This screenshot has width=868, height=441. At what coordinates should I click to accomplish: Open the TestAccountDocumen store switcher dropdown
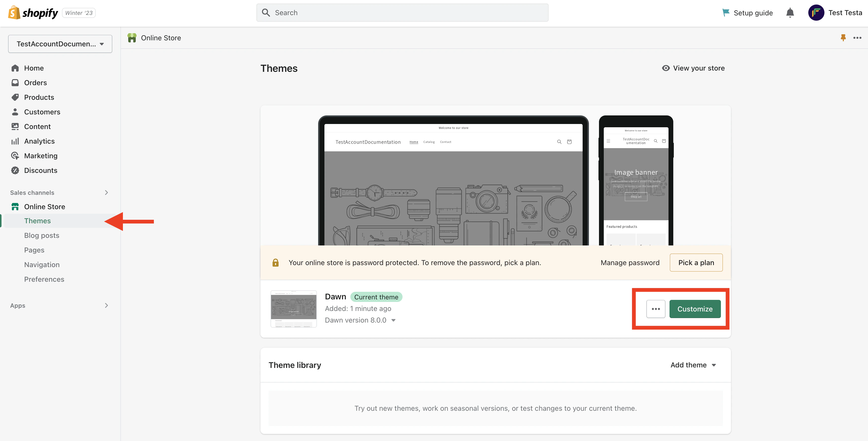pyautogui.click(x=60, y=44)
